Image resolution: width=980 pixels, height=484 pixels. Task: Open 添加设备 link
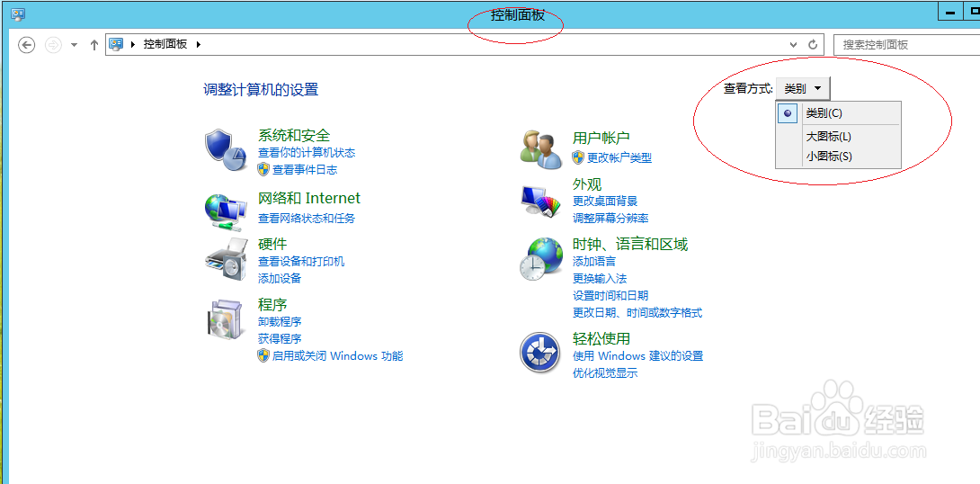(x=280, y=278)
